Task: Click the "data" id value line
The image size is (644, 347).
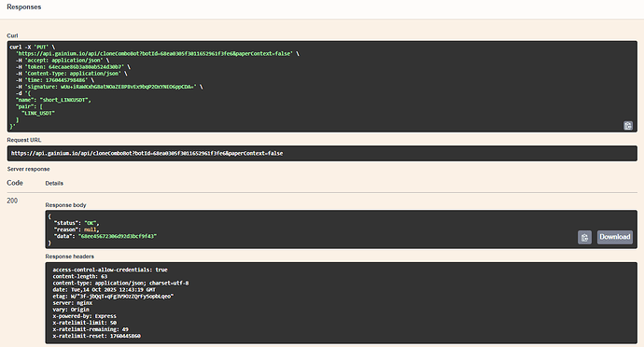Action: (105, 237)
